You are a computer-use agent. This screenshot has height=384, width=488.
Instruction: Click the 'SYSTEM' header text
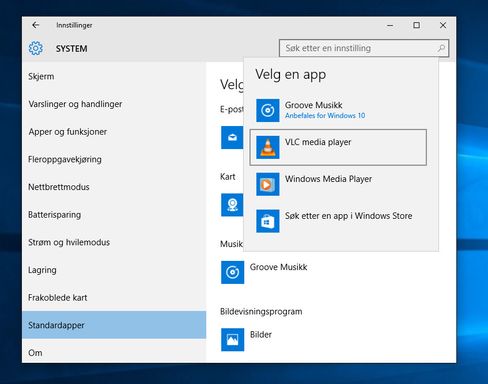tap(72, 49)
